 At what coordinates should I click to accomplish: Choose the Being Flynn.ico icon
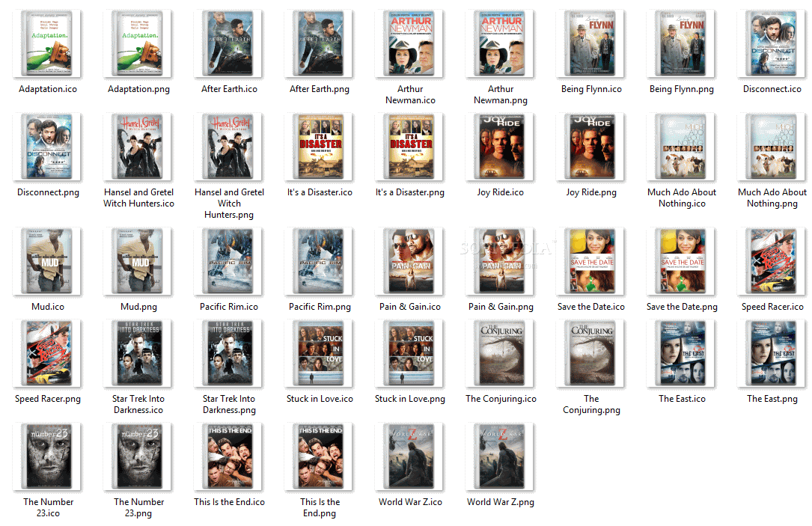coord(591,43)
